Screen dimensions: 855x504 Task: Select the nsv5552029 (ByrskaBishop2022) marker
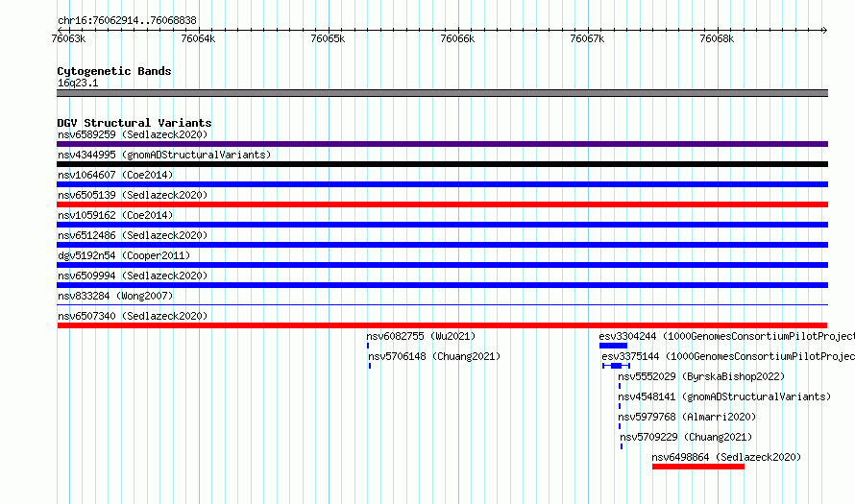tap(620, 386)
